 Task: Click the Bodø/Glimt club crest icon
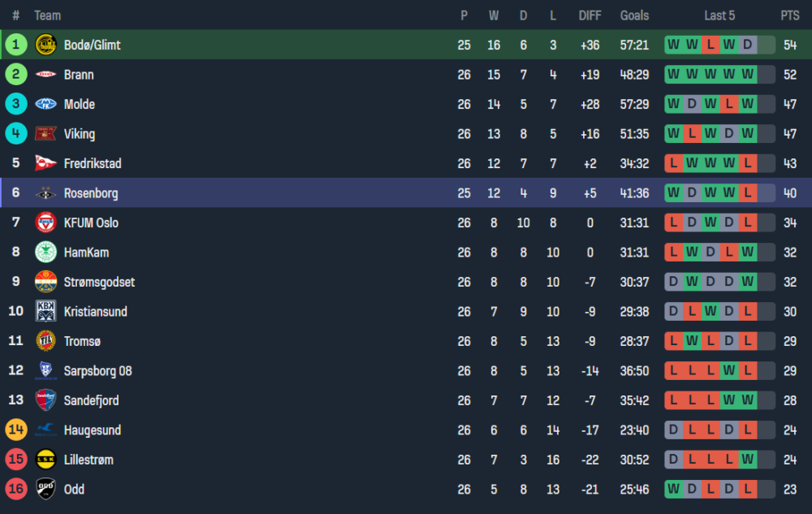[45, 45]
